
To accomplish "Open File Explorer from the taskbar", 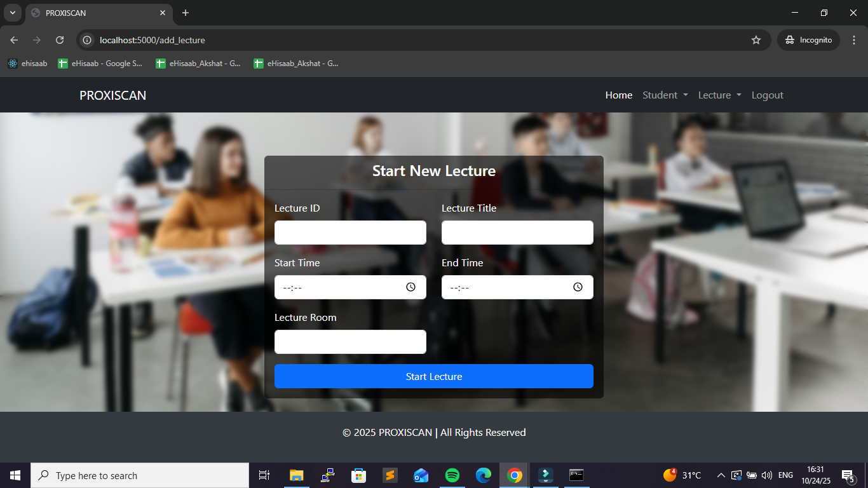I will (x=296, y=475).
